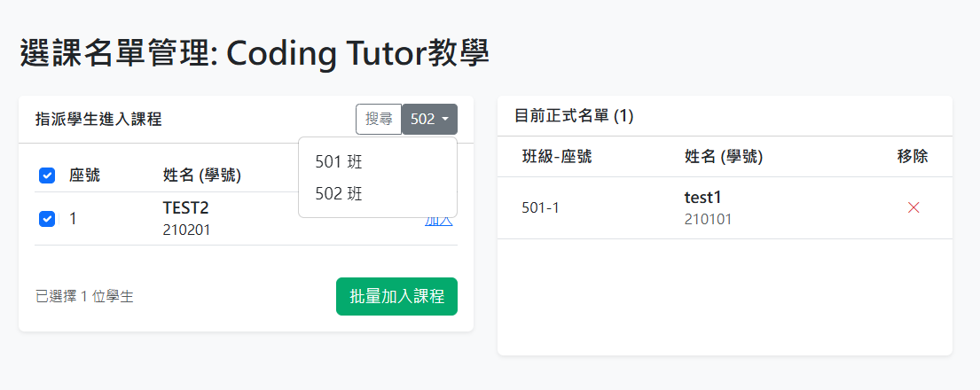Click 姓名 (學號) header in roster panel

[723, 157]
